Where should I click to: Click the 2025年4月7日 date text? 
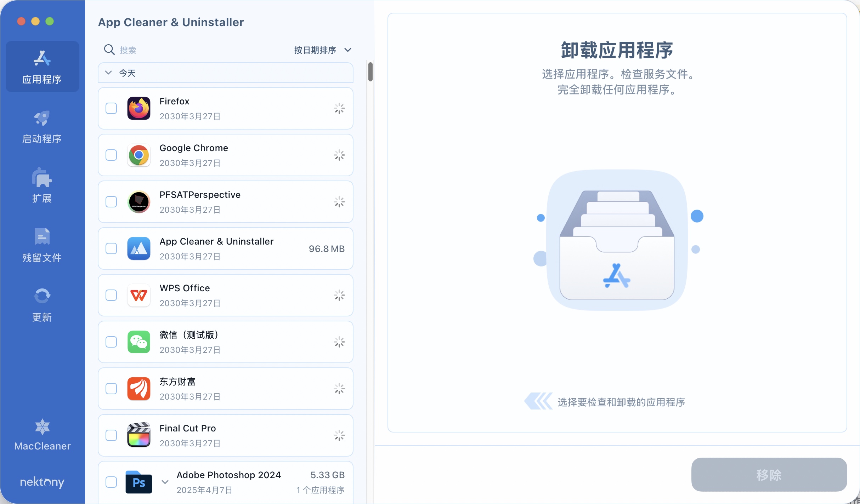tap(204, 490)
